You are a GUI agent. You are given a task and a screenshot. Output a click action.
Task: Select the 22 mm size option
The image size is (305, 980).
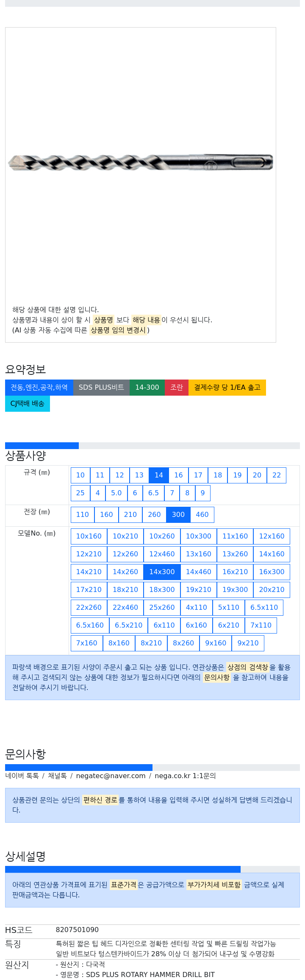[277, 475]
